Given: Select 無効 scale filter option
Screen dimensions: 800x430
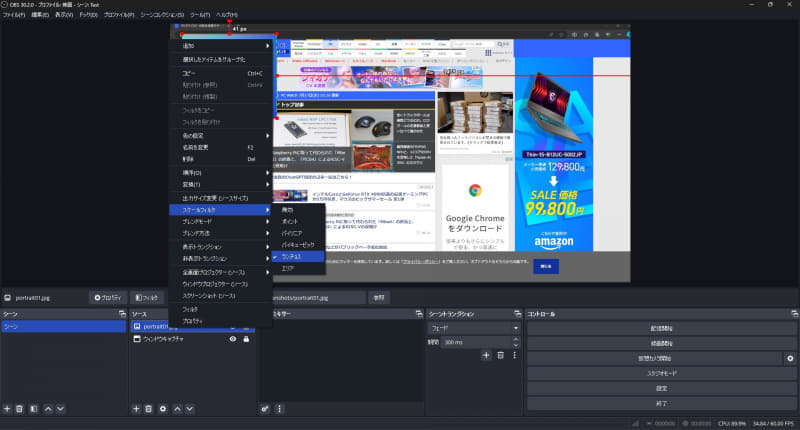Looking at the screenshot, I should 298,210.
